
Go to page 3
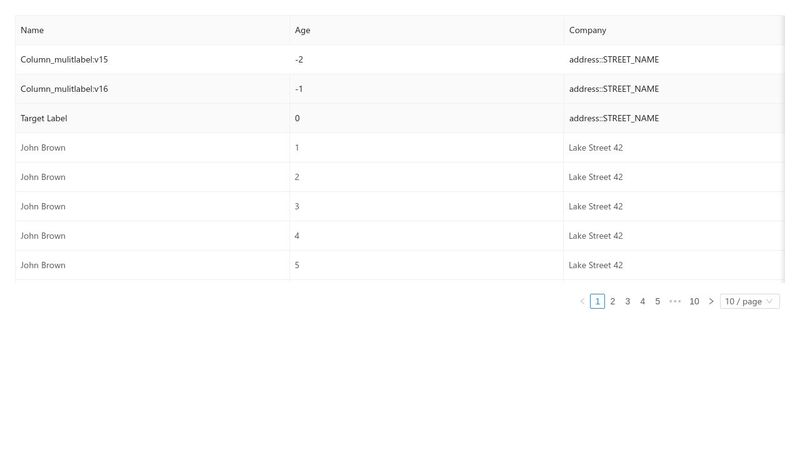click(628, 302)
